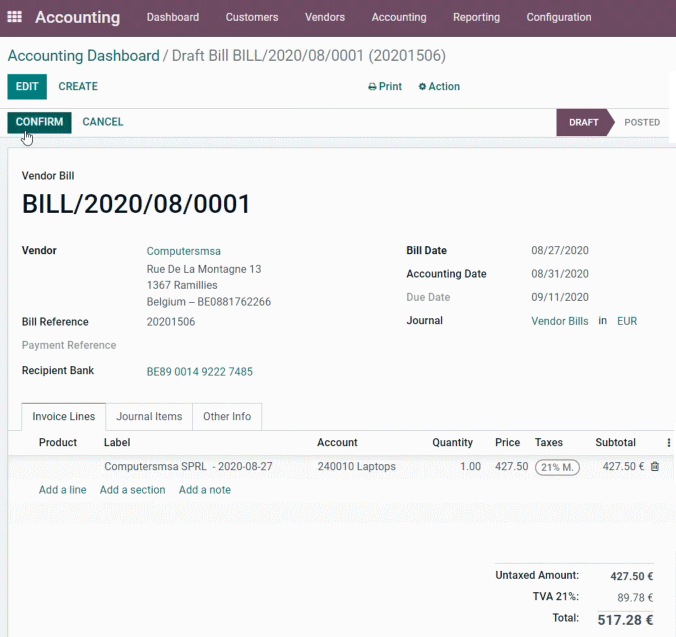Click Add a note
Viewport: 676px width, 637px height.
pyautogui.click(x=205, y=490)
